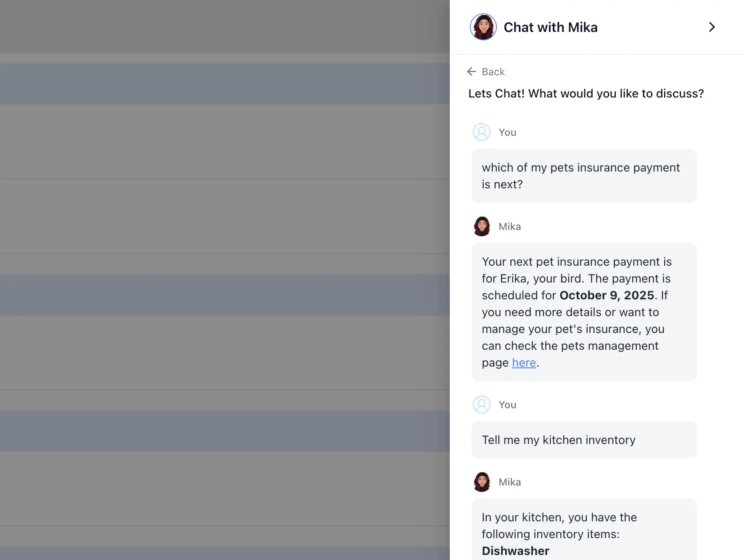Screen dimensions: 744x560
Task: Click the 'Dishwasher' inventory item text
Action: 515,551
